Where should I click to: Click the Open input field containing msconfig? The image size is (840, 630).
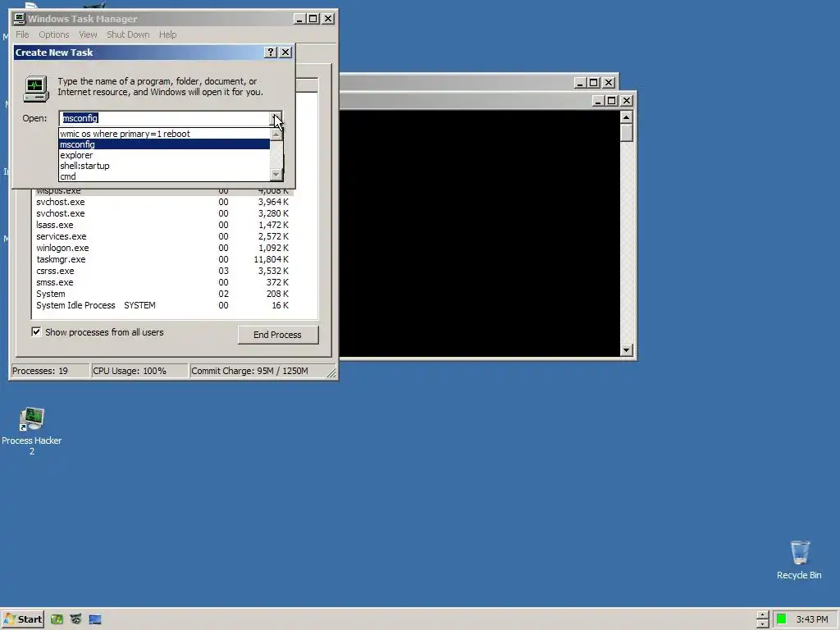(164, 118)
